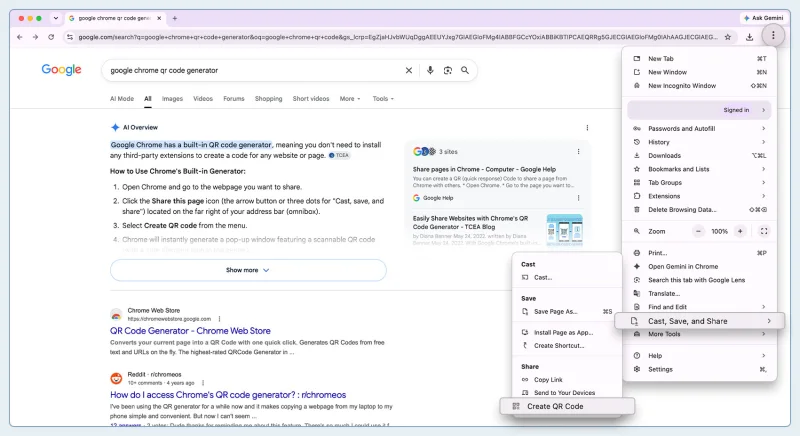
Task: Open Short videos results tab
Action: click(x=311, y=99)
